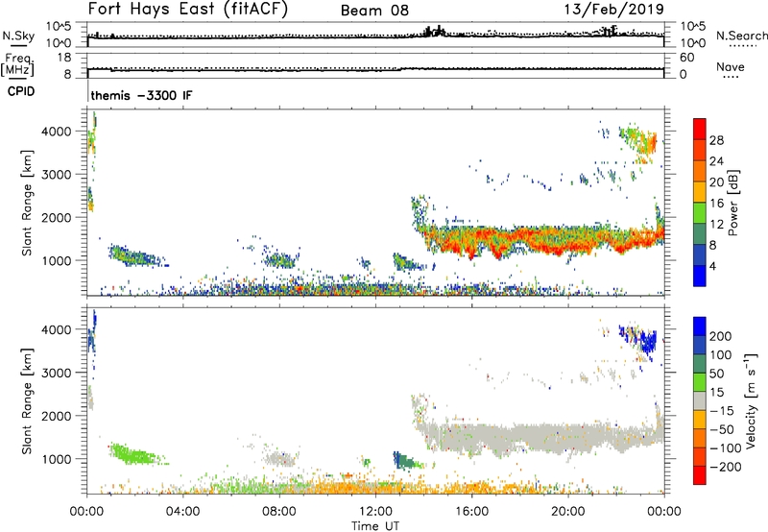Click the '04:00' time axis label

click(x=183, y=512)
